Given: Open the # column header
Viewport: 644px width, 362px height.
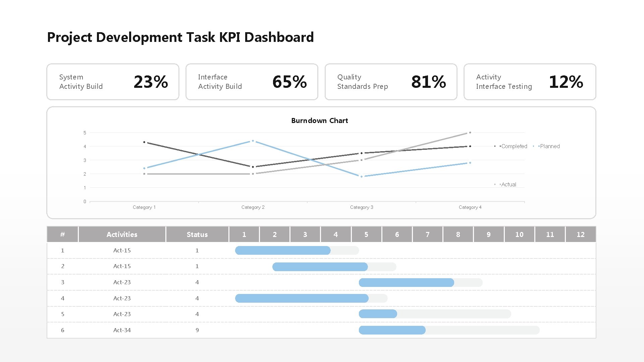Looking at the screenshot, I should tap(62, 234).
